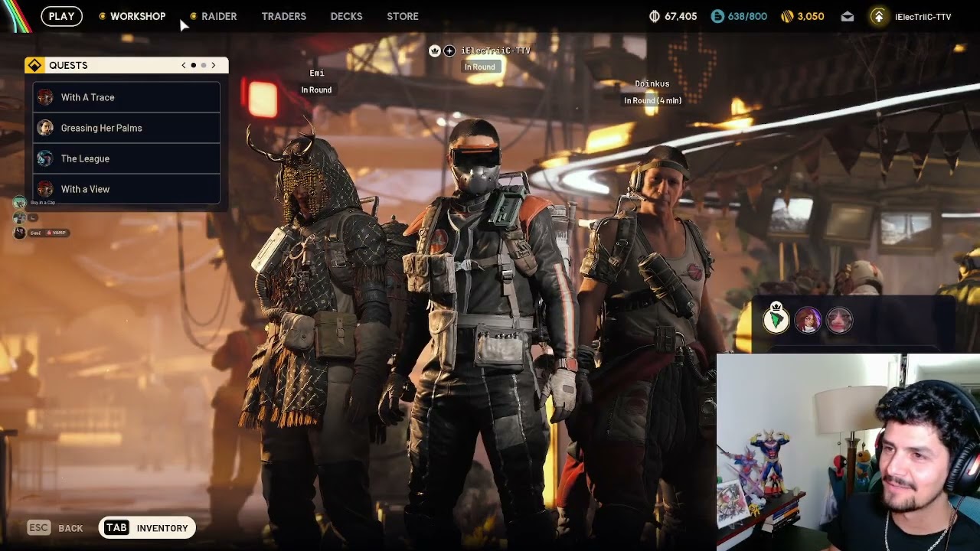This screenshot has width=980, height=551.
Task: Open the With a View quest
Action: pos(126,189)
